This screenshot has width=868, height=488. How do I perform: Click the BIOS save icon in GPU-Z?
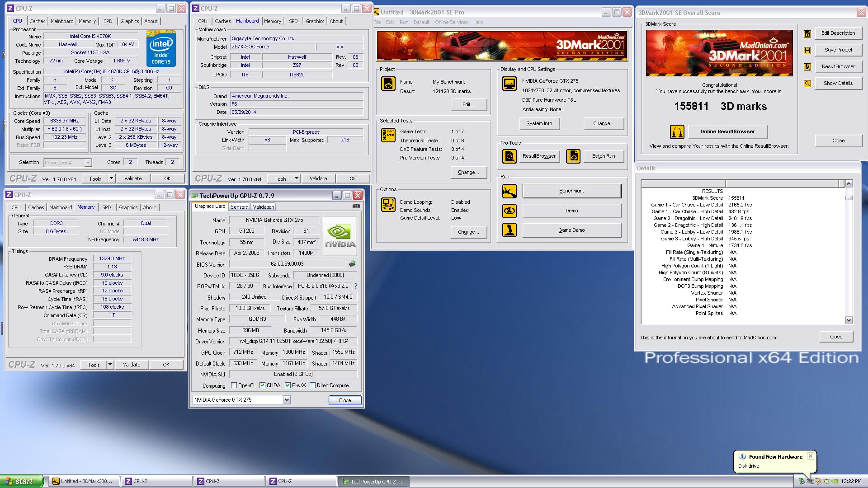[352, 264]
